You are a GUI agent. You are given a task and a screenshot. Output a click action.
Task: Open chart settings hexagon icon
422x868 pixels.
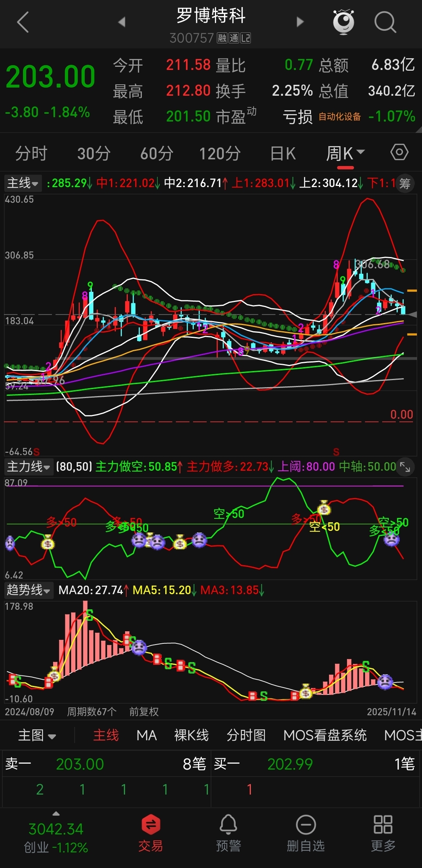click(x=399, y=152)
